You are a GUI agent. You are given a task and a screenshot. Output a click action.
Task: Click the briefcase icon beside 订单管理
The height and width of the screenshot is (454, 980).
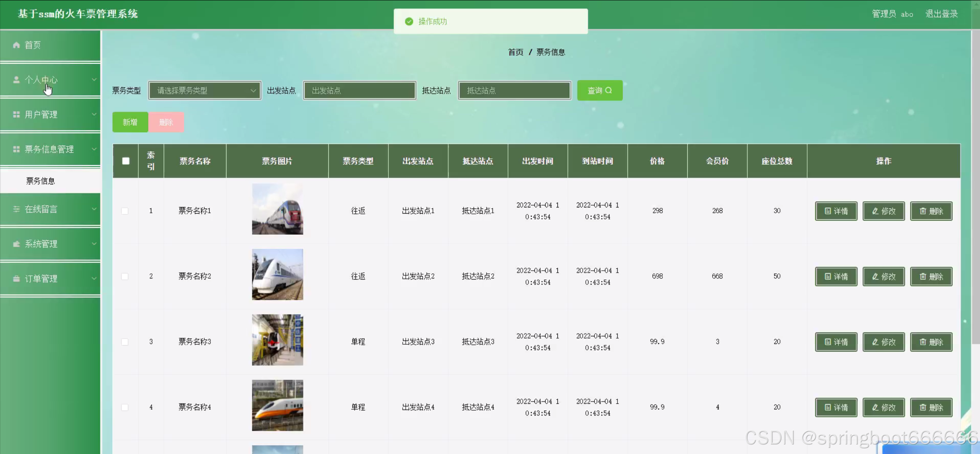pos(16,279)
